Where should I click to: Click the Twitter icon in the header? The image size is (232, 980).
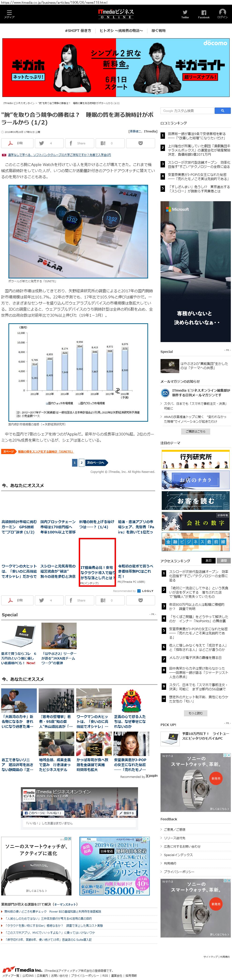point(185,14)
